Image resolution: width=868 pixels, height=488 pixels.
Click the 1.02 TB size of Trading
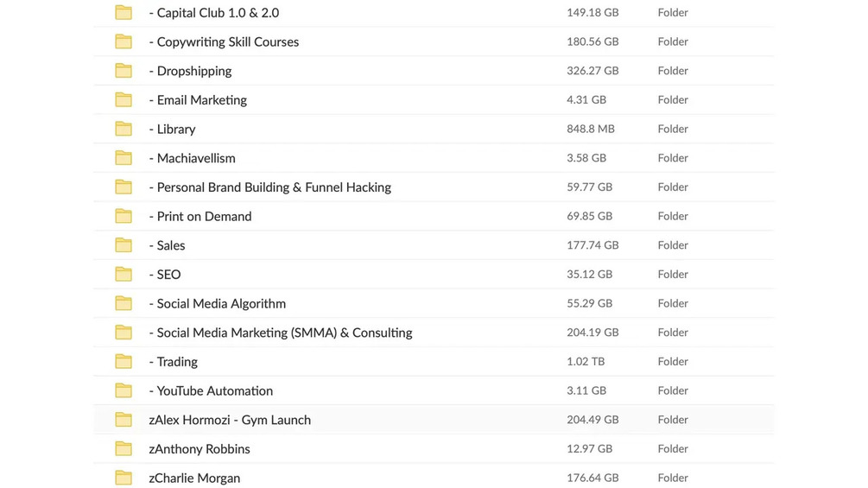[586, 361]
